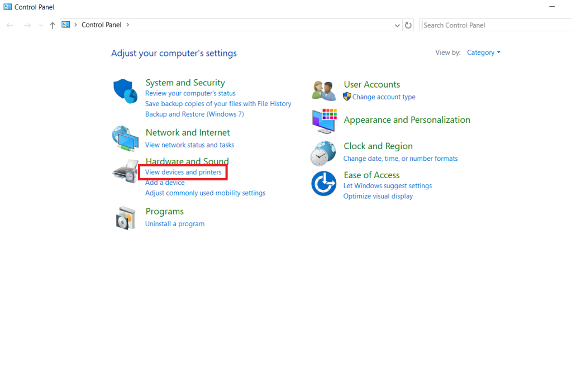572x392 pixels.
Task: Open Save backup copies with File History
Action: [218, 104]
